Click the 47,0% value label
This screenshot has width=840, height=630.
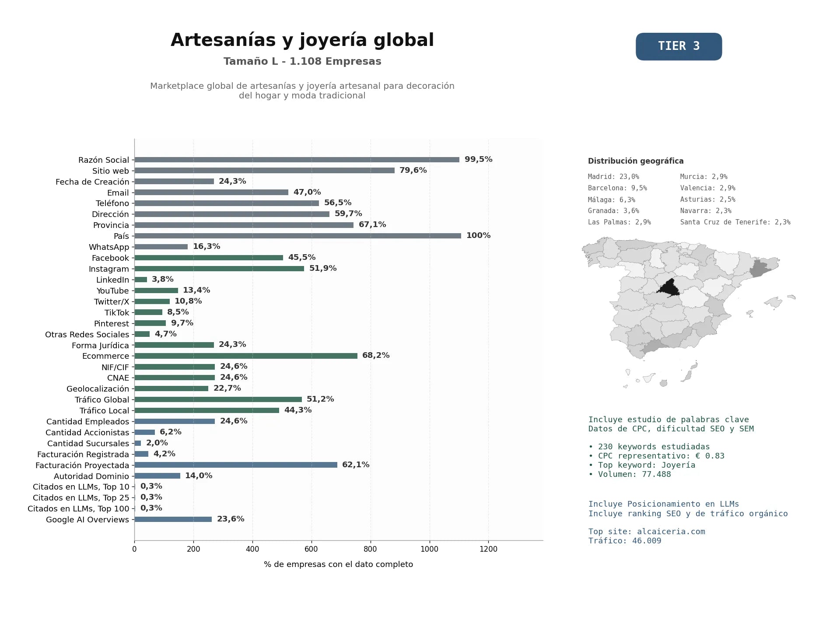coord(307,192)
